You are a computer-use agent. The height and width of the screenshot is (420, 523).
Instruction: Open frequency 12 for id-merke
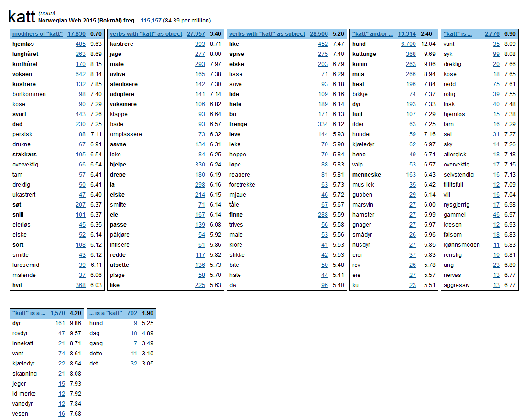coord(62,394)
